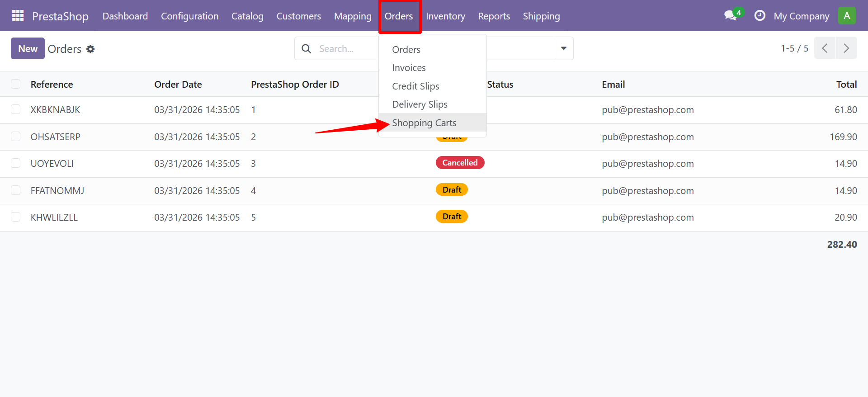Viewport: 868px width, 397px height.
Task: Open the activities clock icon
Action: click(x=759, y=16)
